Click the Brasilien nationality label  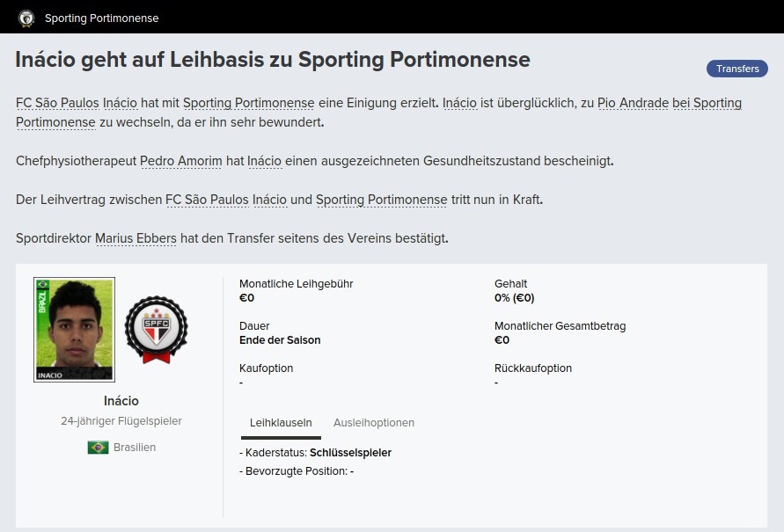coord(134,448)
